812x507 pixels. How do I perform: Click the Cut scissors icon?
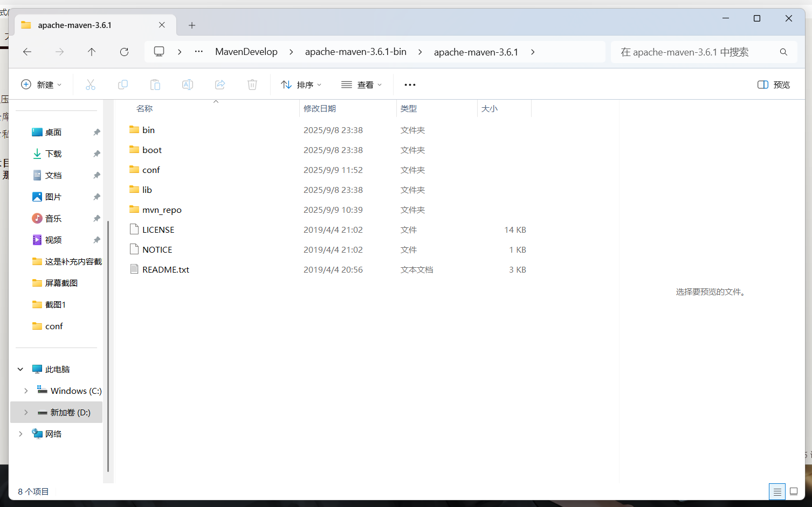[91, 85]
